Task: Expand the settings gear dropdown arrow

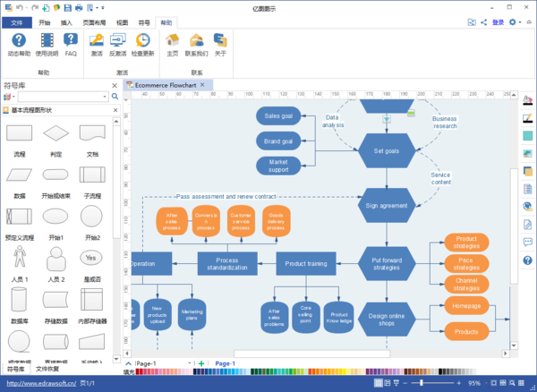Action: 520,22
